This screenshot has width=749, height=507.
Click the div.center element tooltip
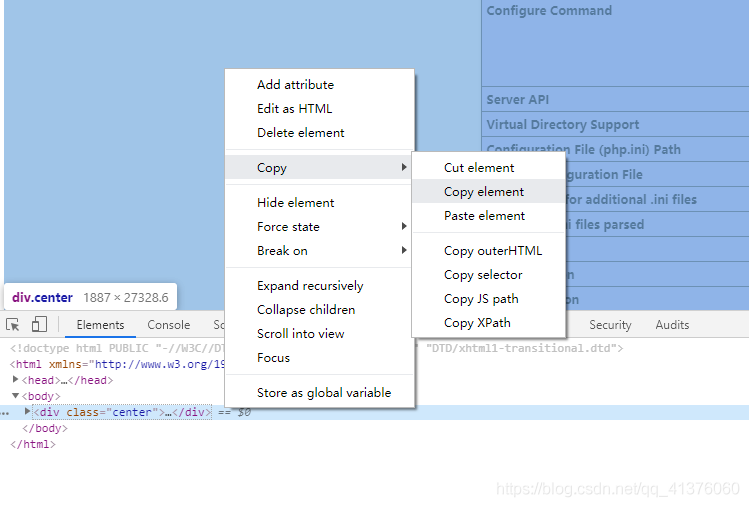(90, 297)
